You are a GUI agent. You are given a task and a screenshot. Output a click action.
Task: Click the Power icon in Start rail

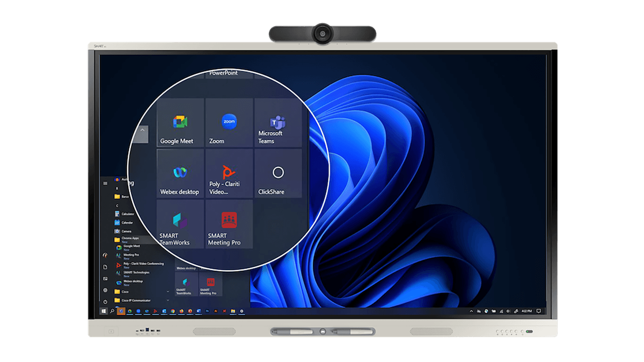[105, 302]
